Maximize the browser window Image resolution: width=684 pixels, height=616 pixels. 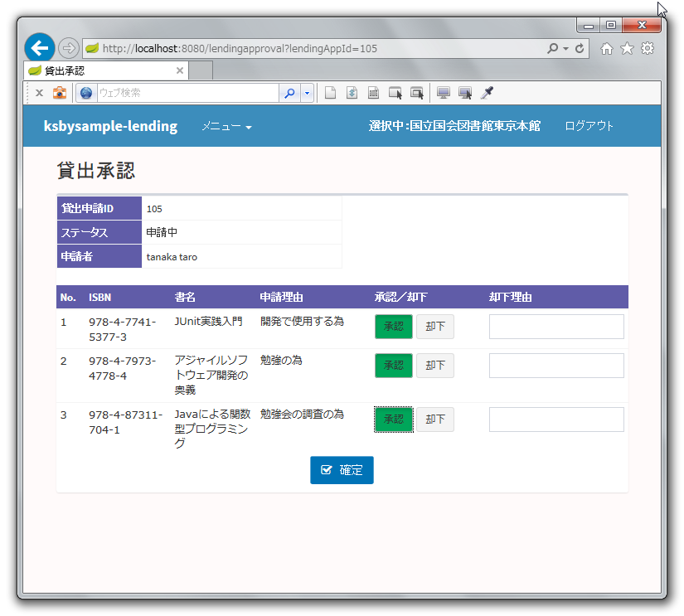(x=611, y=26)
